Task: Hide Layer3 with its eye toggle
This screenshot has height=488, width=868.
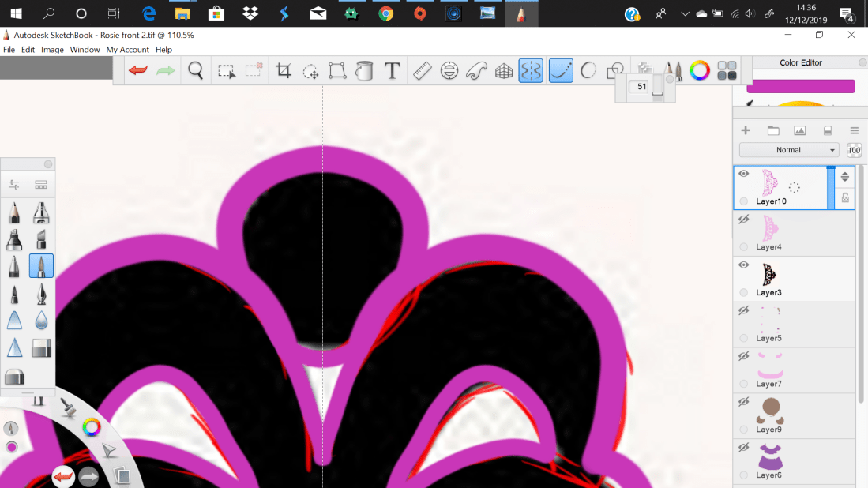Action: tap(743, 265)
